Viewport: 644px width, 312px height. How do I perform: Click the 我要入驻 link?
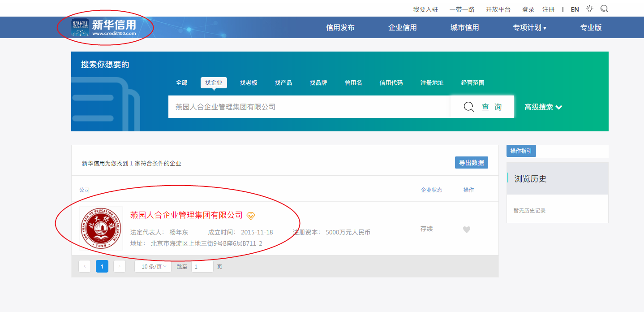pyautogui.click(x=425, y=9)
